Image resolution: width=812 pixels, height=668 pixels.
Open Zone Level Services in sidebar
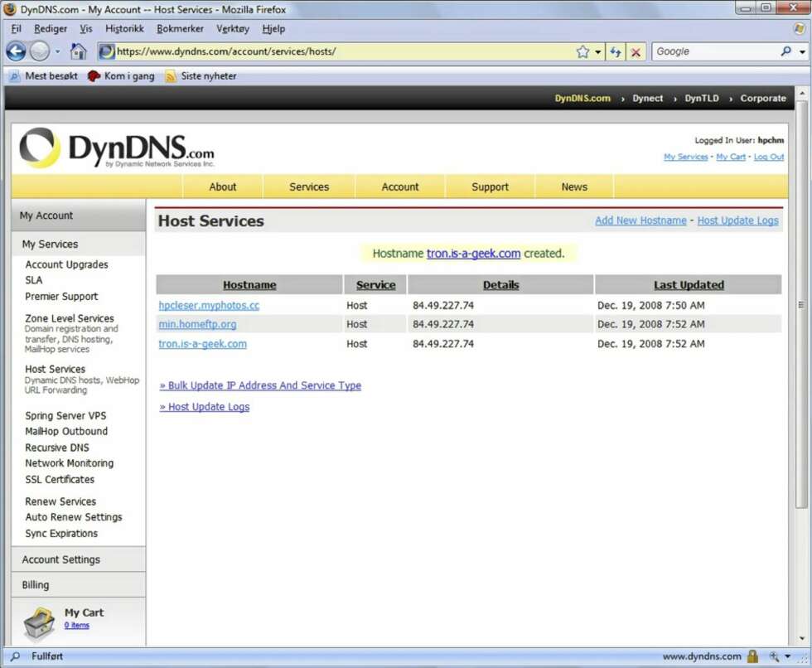(x=70, y=318)
